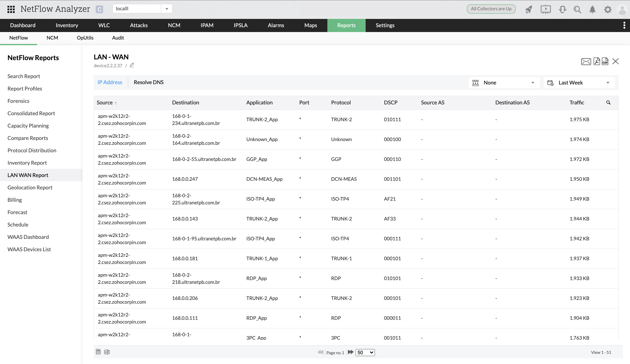630x364 pixels.
Task: Click All Collectors are Up button
Action: [491, 9]
